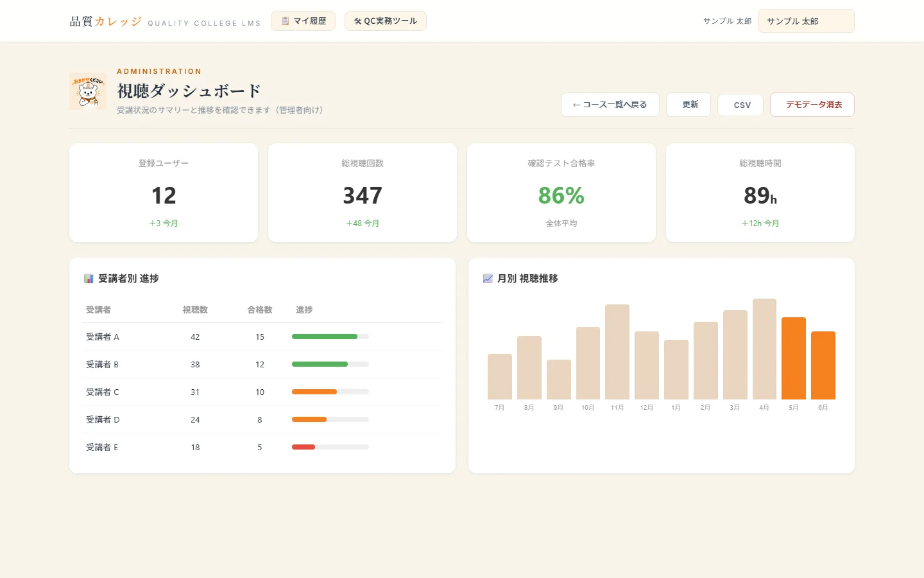This screenshot has height=578, width=924.
Task: Click the red progress bar for 受講者 E
Action: 304,447
